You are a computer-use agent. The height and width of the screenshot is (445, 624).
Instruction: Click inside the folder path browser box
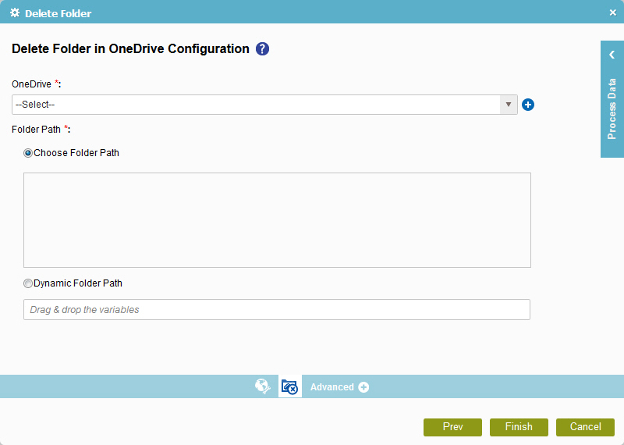(276, 220)
